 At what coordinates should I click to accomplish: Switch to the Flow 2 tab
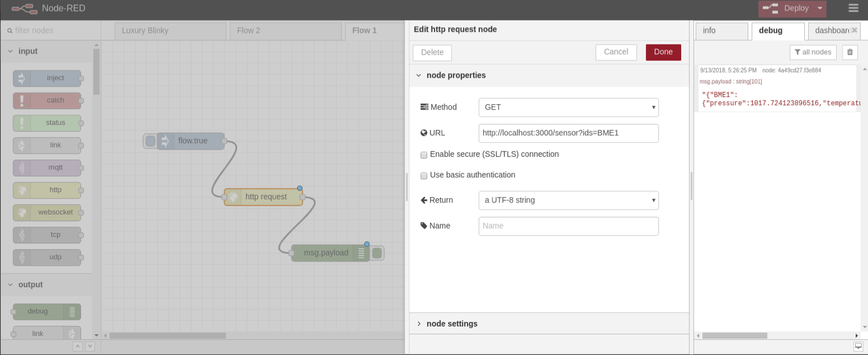[x=285, y=31]
